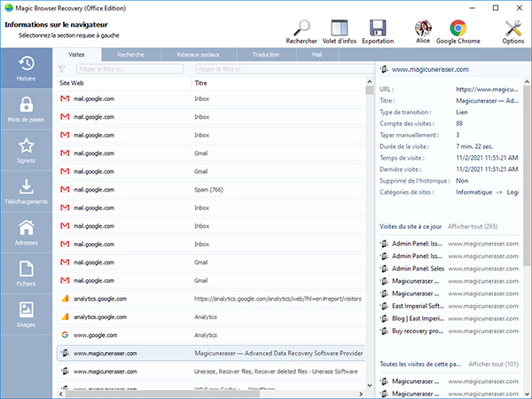
Task: Open the Mots de passe section
Action: click(x=26, y=109)
